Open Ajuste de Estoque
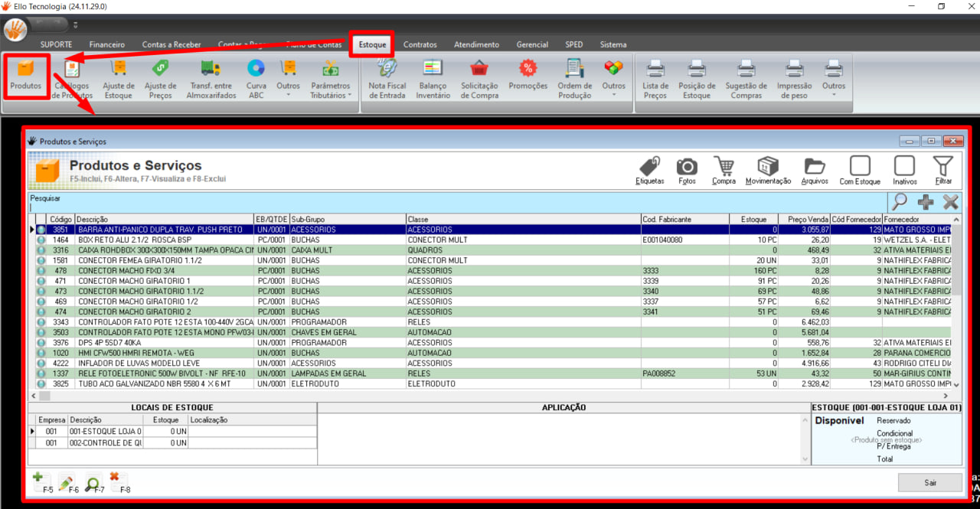 [x=119, y=80]
